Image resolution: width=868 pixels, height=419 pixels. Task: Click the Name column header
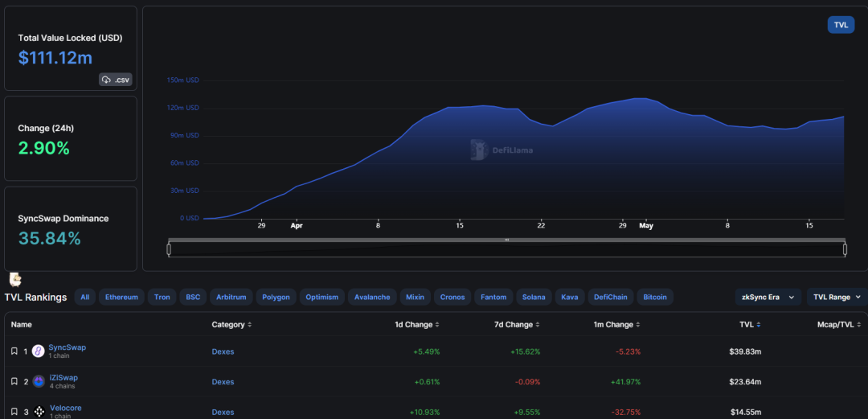[22, 325]
